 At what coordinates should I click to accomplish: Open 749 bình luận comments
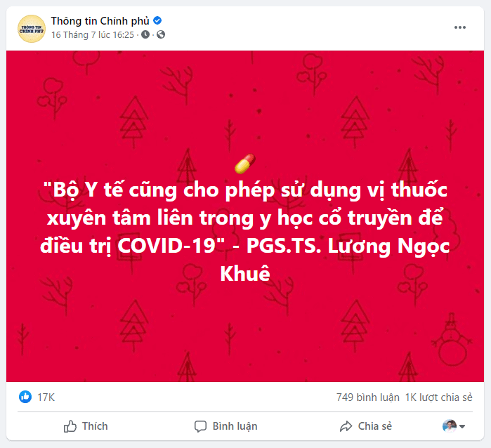tap(367, 397)
